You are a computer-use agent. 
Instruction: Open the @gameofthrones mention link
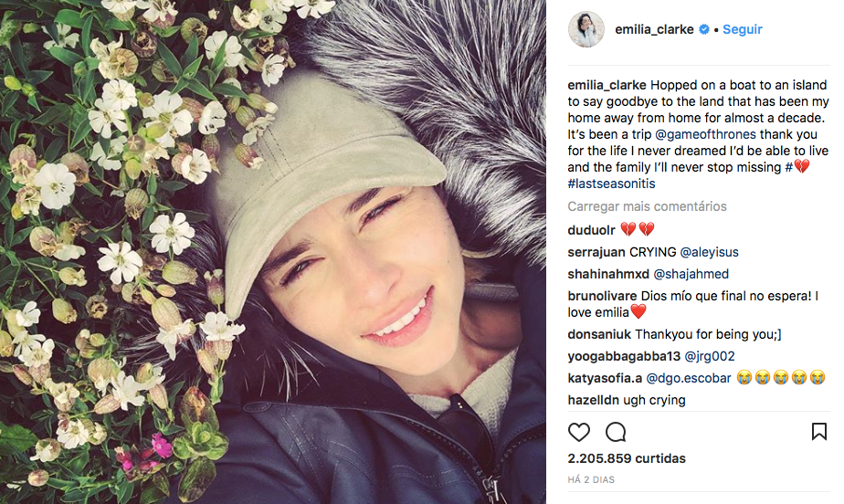click(705, 134)
